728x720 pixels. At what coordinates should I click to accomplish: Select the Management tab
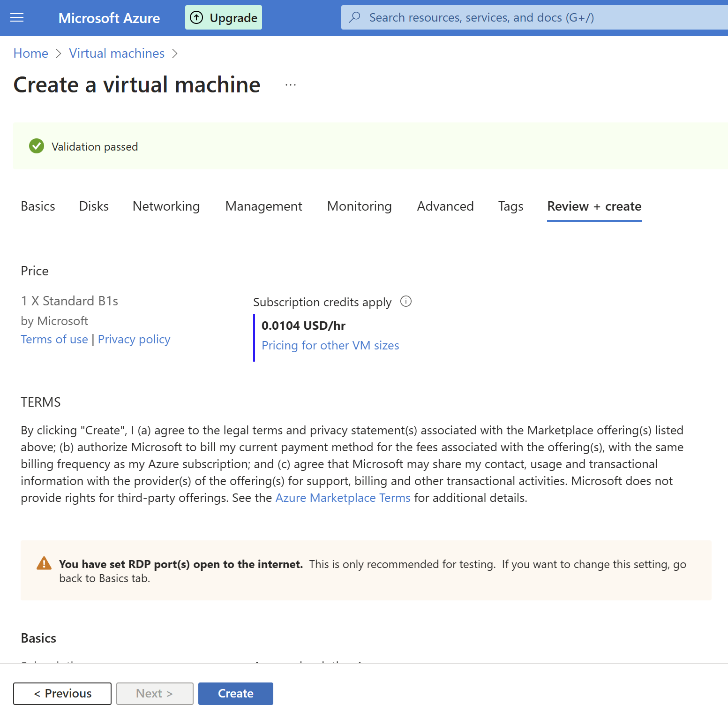click(263, 206)
